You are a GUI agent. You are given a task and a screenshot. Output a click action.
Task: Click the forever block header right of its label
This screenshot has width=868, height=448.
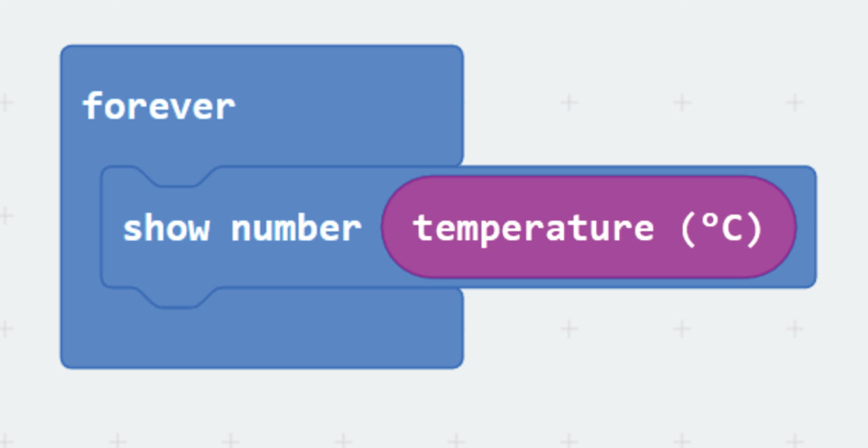348,107
